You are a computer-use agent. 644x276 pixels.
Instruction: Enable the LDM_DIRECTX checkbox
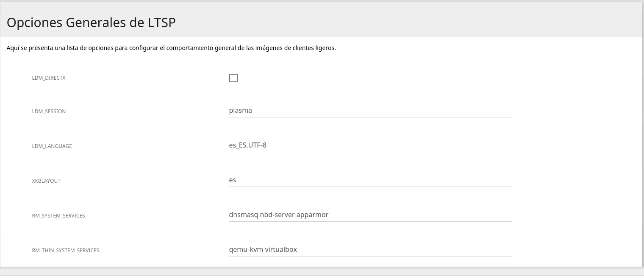233,78
